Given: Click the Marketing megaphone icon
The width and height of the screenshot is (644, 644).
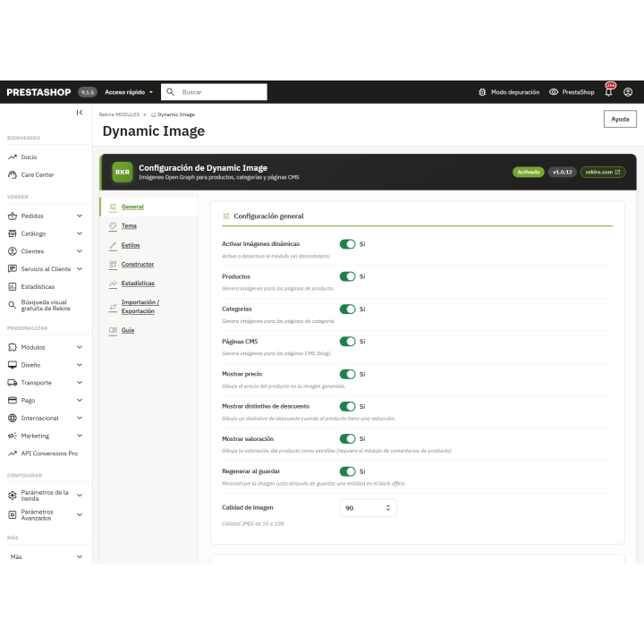Looking at the screenshot, I should pyautogui.click(x=13, y=436).
